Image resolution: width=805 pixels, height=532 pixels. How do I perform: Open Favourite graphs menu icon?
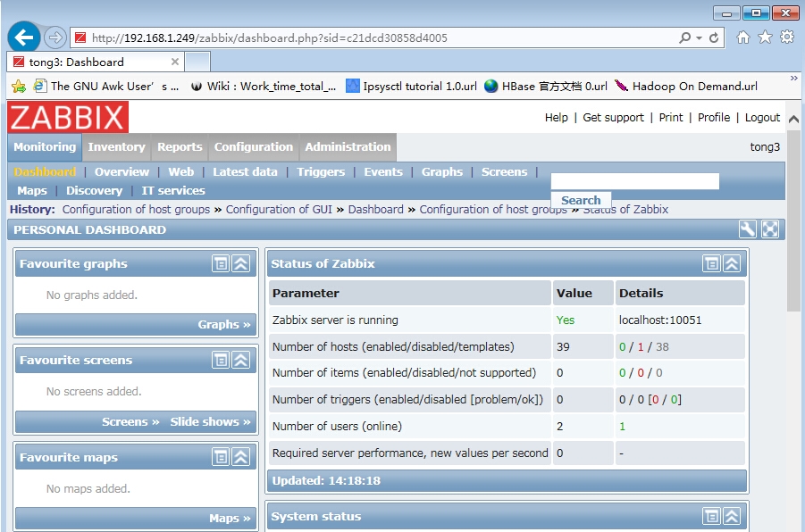[221, 263]
